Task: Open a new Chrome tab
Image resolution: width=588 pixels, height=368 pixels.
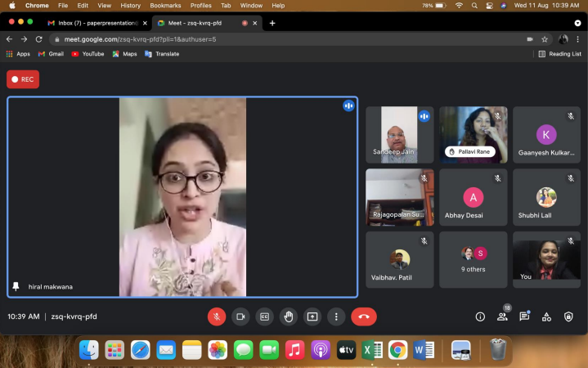Action: tap(272, 23)
